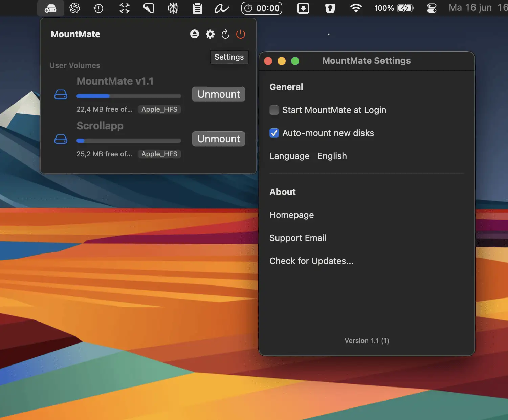Unmount the MountMate v1.1 volume

click(219, 94)
